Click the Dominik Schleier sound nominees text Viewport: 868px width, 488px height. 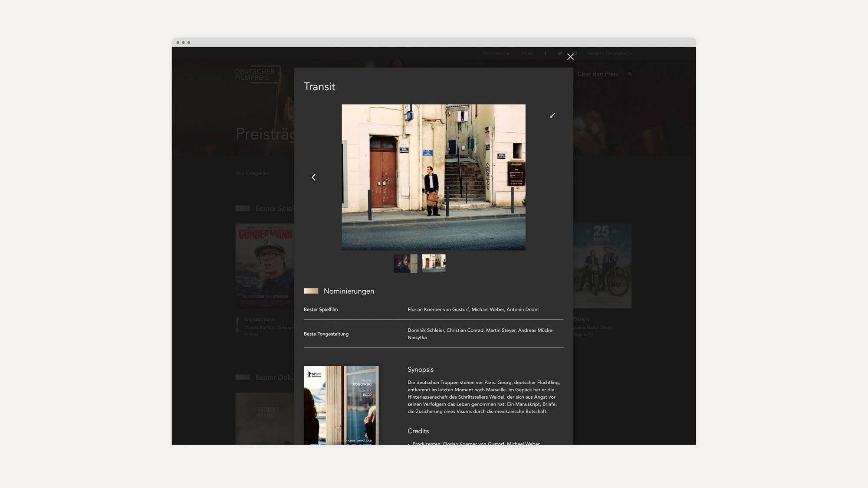(480, 334)
